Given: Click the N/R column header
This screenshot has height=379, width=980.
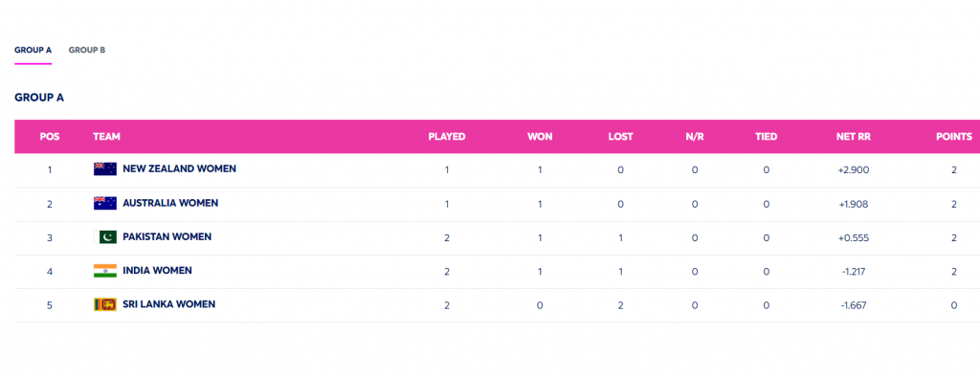Looking at the screenshot, I should [x=695, y=136].
